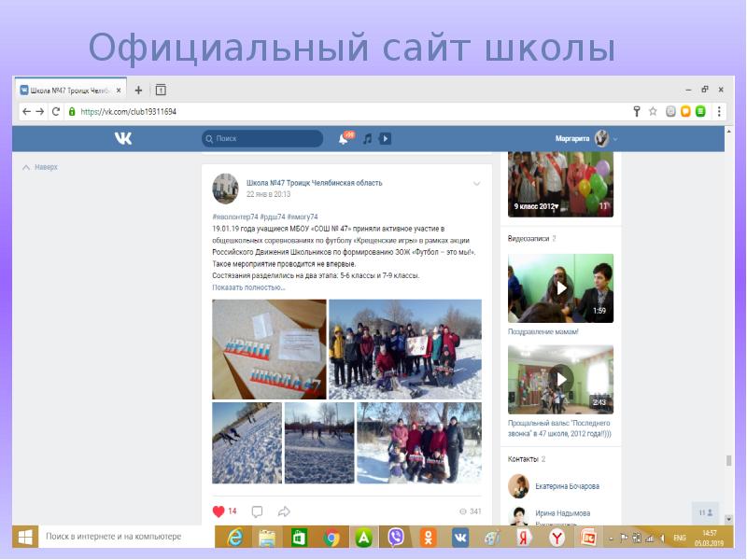This screenshot has width=747, height=560.
Task: Click the VK search field
Action: tap(261, 138)
